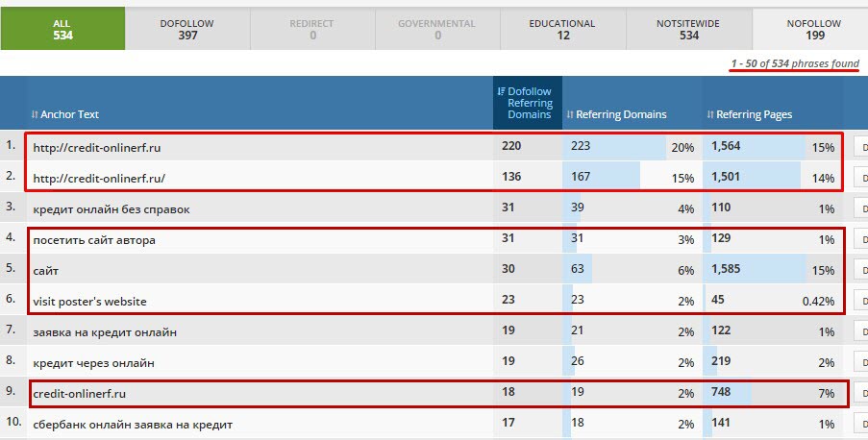This screenshot has width=868, height=440.
Task: Open the "посетить сайт автора" anchor row
Action: [x=94, y=239]
